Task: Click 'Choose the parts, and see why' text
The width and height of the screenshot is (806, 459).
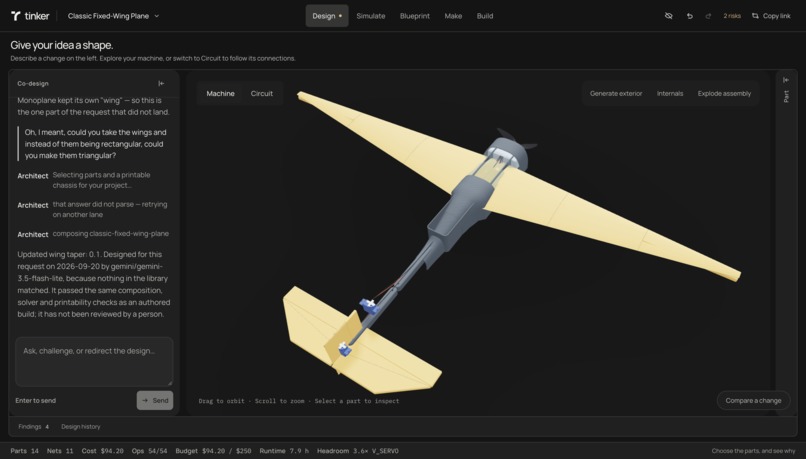Action: pos(753,451)
